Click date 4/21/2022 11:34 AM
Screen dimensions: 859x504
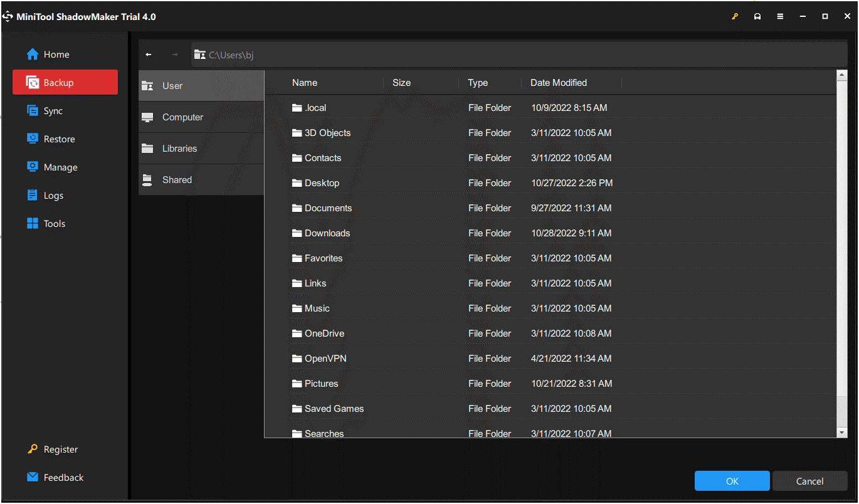571,359
